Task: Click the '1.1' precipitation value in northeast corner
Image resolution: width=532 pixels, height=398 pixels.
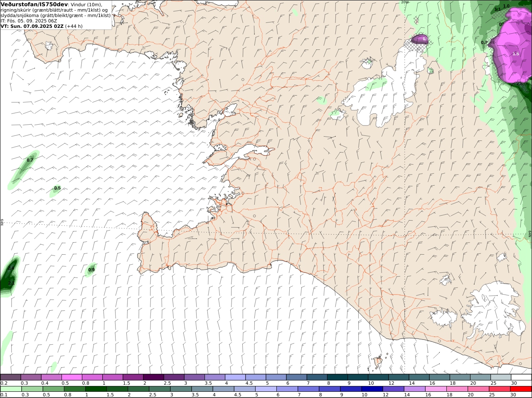Action: (498, 9)
